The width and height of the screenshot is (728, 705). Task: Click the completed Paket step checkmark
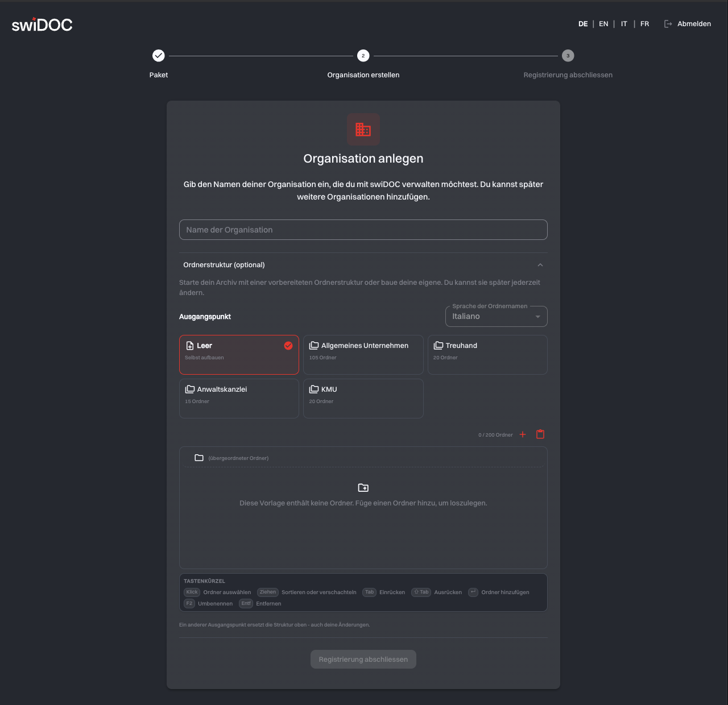point(159,56)
